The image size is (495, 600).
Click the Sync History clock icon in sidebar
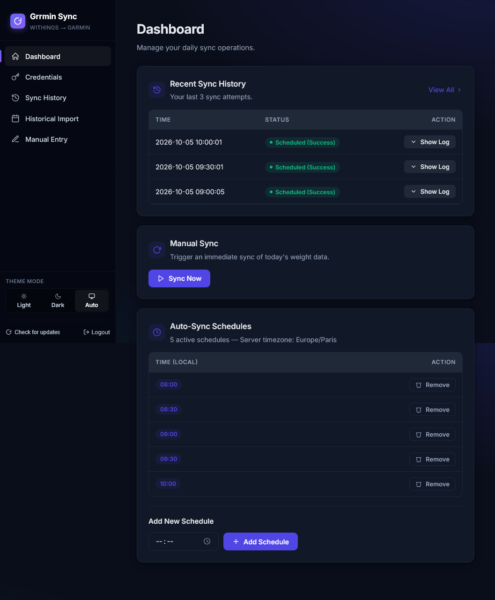coord(15,98)
